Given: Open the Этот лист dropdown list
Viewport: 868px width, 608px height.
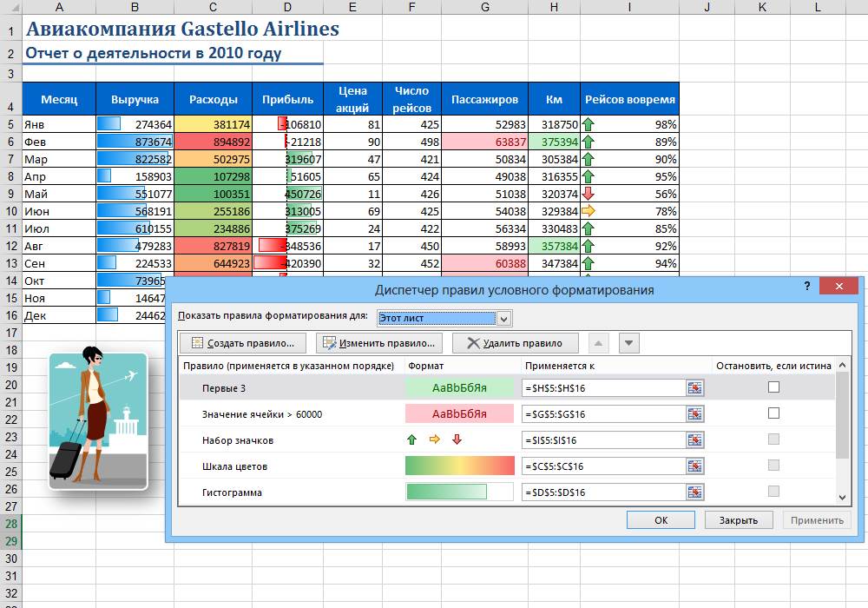Looking at the screenshot, I should tap(503, 319).
